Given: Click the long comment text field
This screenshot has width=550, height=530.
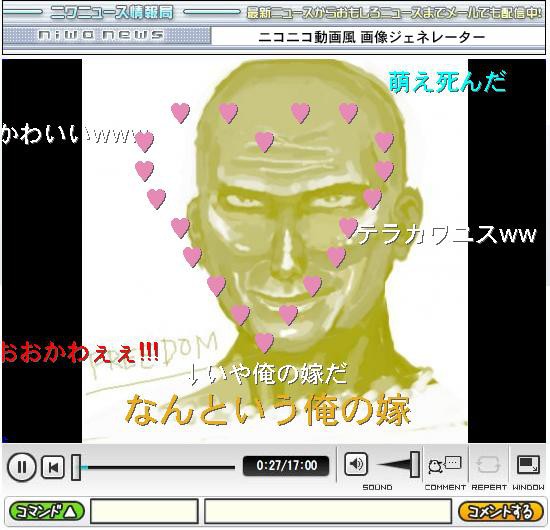Looking at the screenshot, I should click(328, 511).
